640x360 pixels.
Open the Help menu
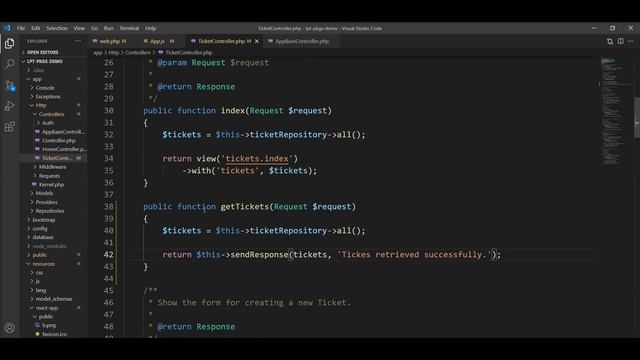pyautogui.click(x=150, y=28)
